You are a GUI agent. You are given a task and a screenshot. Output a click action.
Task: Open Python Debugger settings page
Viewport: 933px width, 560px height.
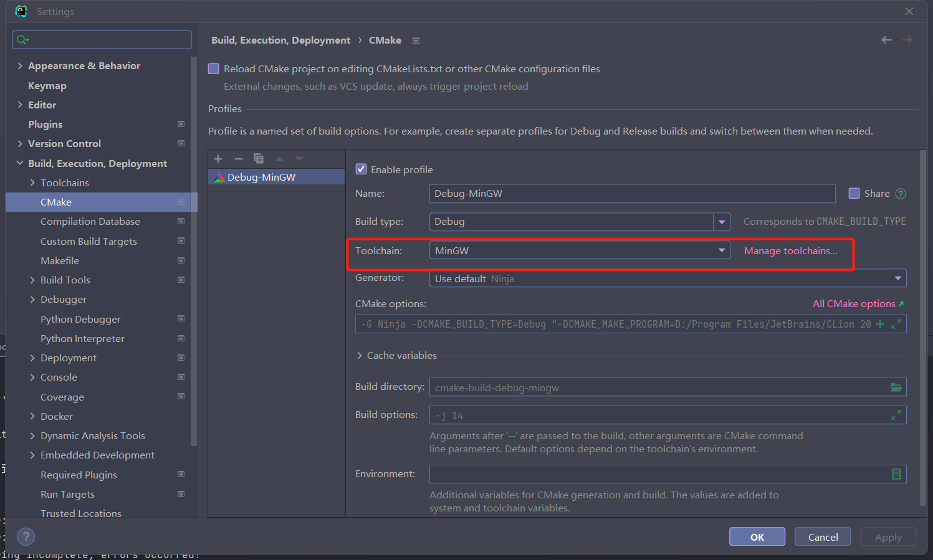point(80,319)
